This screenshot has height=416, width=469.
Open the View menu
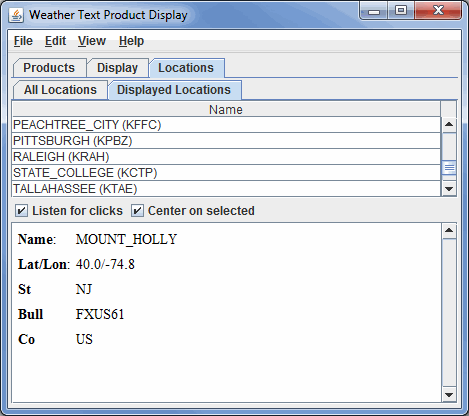(92, 41)
